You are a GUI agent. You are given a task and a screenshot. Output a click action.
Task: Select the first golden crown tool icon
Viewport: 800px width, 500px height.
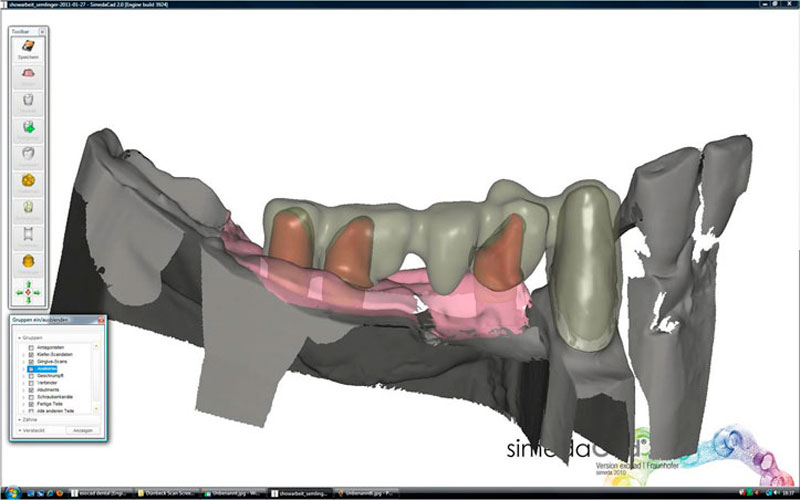pyautogui.click(x=28, y=181)
